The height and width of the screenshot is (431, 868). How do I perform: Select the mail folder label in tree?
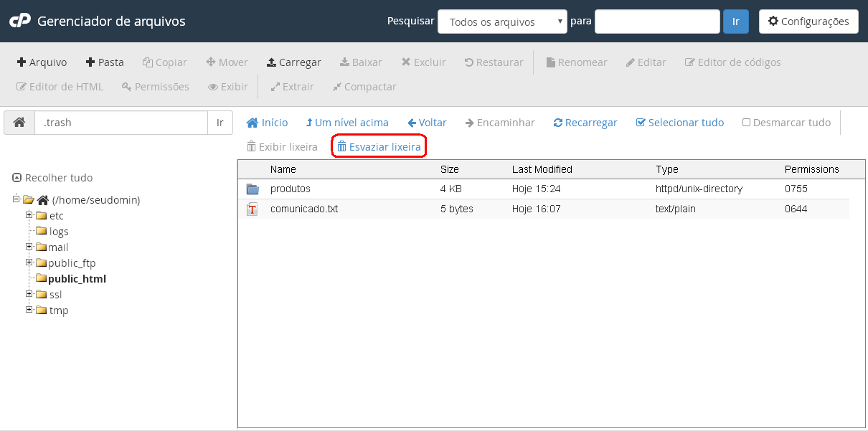pyautogui.click(x=59, y=247)
